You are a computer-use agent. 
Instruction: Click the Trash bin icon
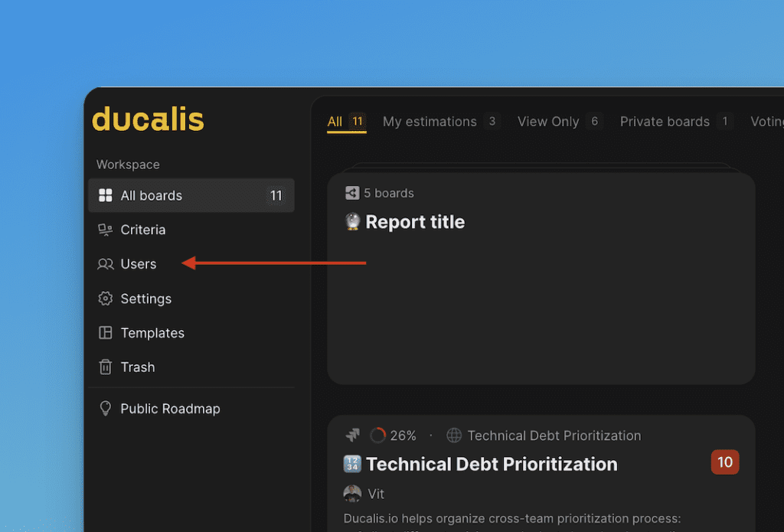106,367
